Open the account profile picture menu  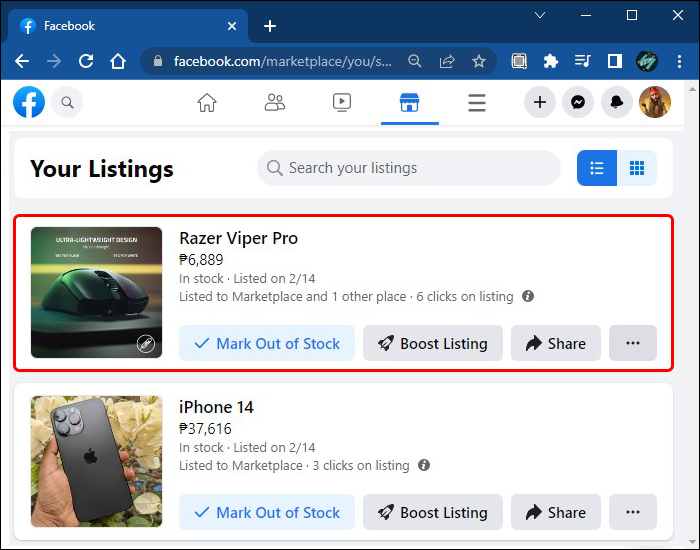tap(655, 102)
